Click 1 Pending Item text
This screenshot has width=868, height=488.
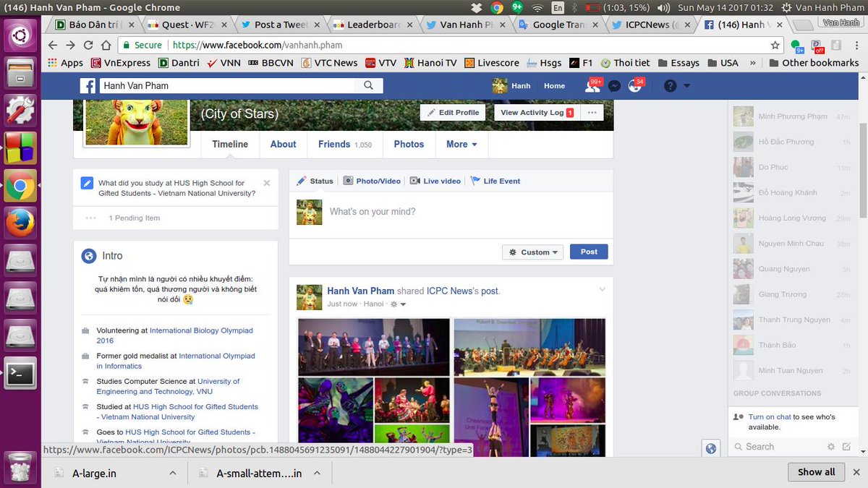[x=135, y=218]
